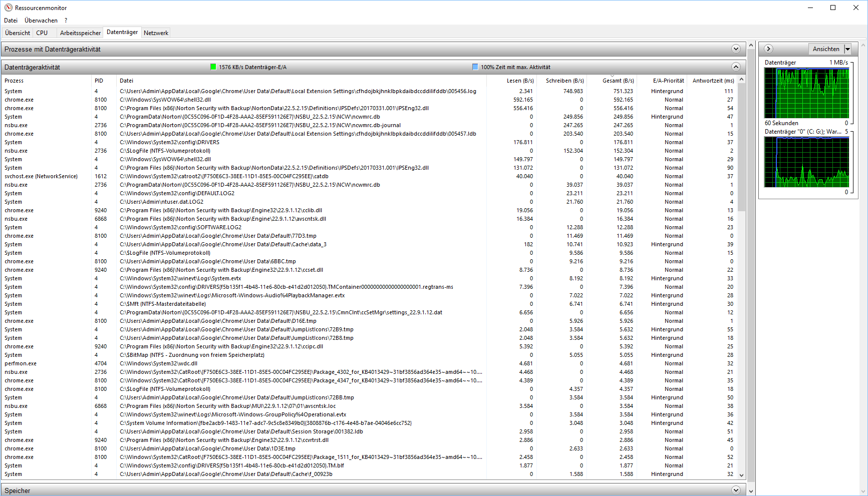
Task: Select the settings_22.9.1.12.dat row
Action: click(370, 312)
